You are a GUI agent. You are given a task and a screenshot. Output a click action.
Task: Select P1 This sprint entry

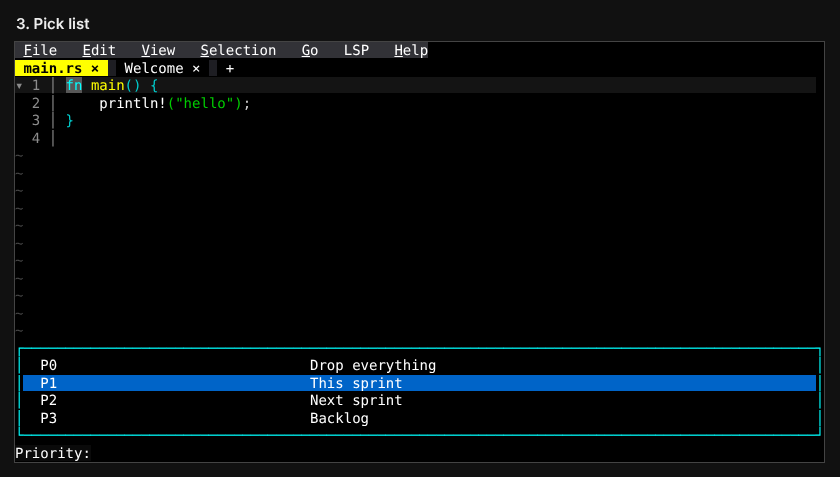419,383
